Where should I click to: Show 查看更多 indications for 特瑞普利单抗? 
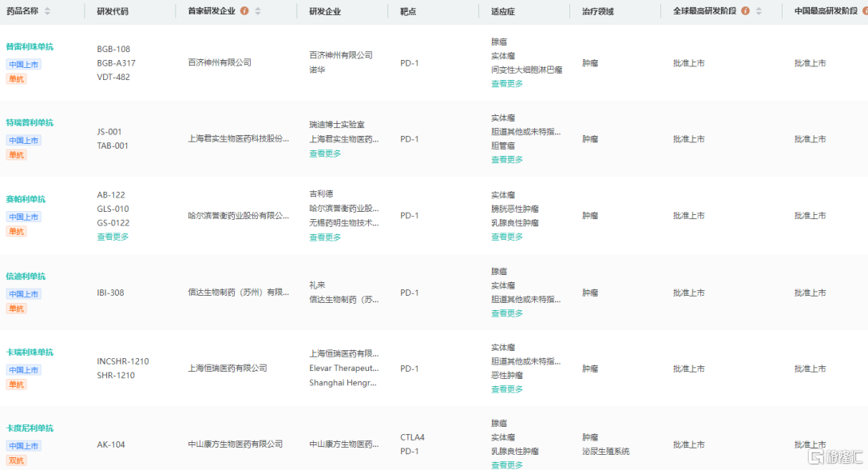pyautogui.click(x=507, y=160)
